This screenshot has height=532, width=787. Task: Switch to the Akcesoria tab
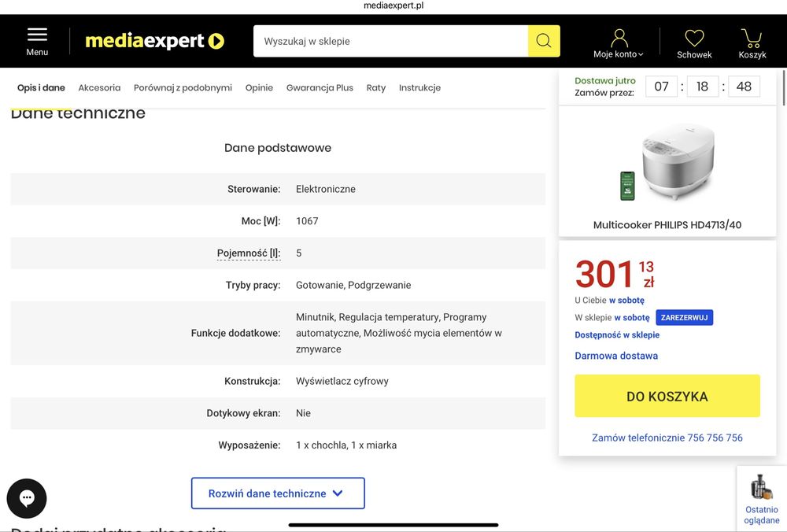point(99,88)
